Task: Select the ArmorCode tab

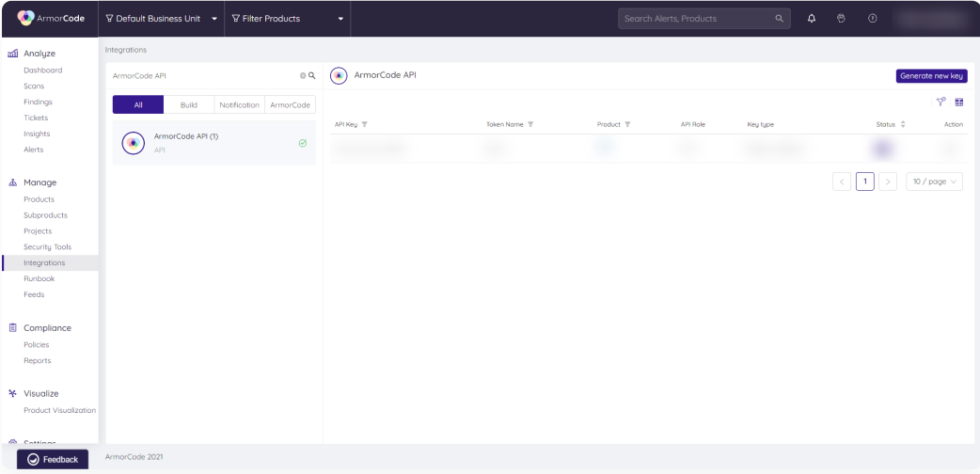Action: pos(290,105)
